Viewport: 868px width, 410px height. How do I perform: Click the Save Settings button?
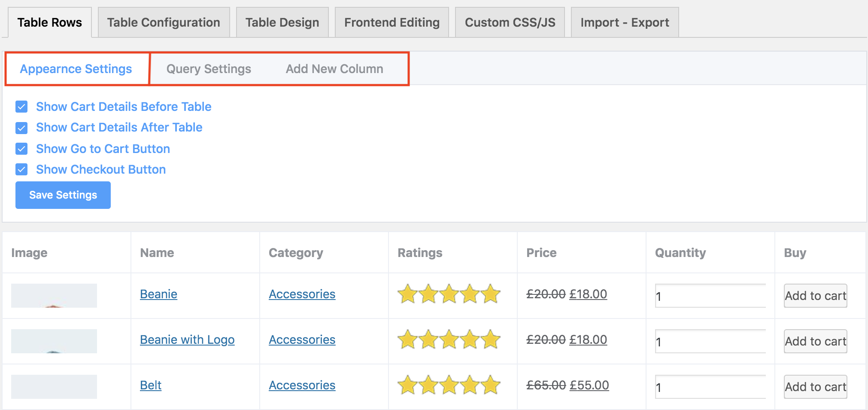[63, 195]
